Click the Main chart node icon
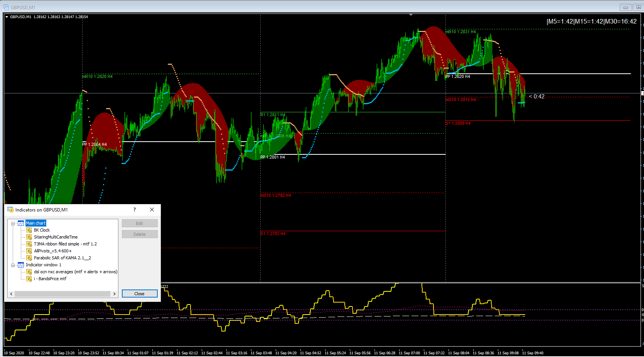Screen dimensions: 644x357 click(x=21, y=223)
